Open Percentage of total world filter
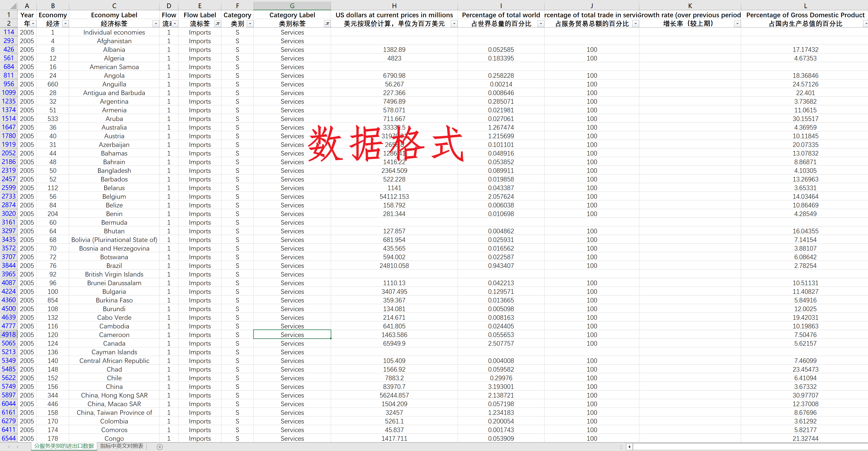This screenshot has height=451, width=868. [x=541, y=23]
